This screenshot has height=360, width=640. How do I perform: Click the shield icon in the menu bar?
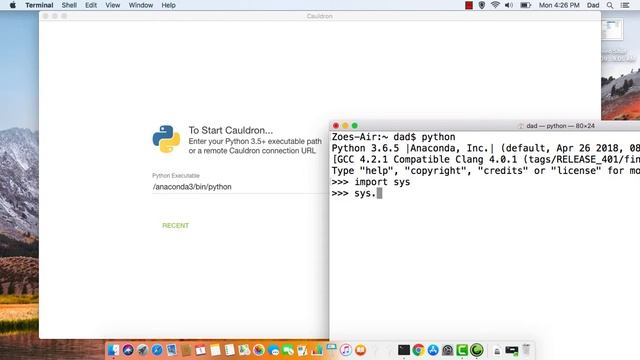tap(482, 5)
